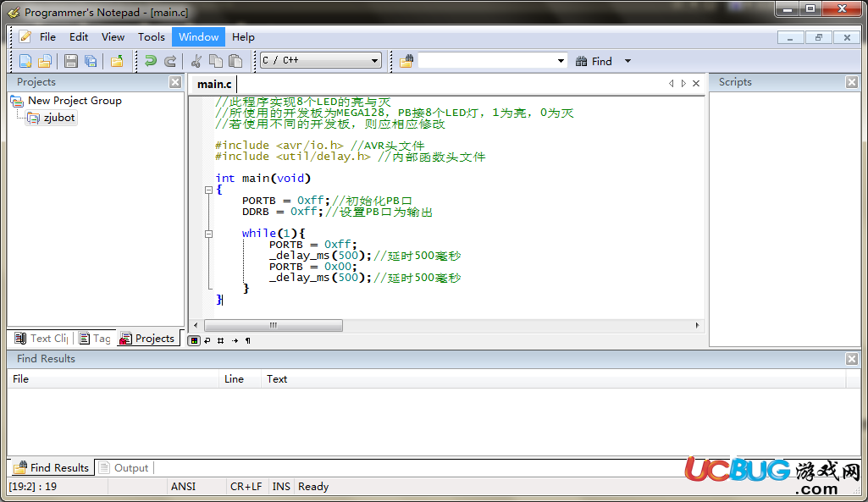Click the Open file folder icon
The width and height of the screenshot is (868, 502).
(45, 61)
